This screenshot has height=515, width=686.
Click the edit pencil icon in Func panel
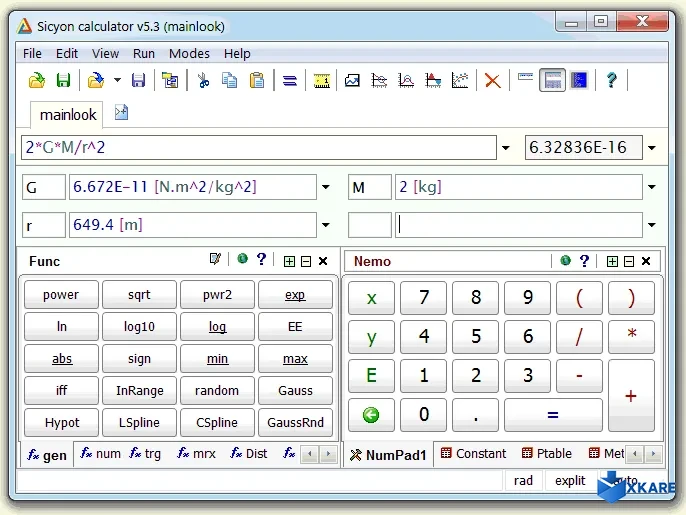215,259
